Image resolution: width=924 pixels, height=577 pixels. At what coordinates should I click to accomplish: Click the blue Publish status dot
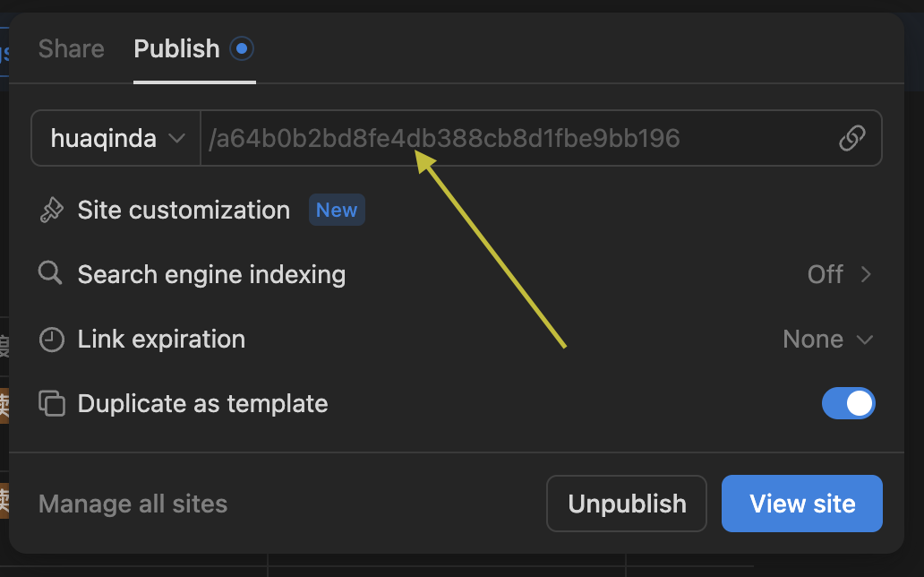tap(241, 48)
